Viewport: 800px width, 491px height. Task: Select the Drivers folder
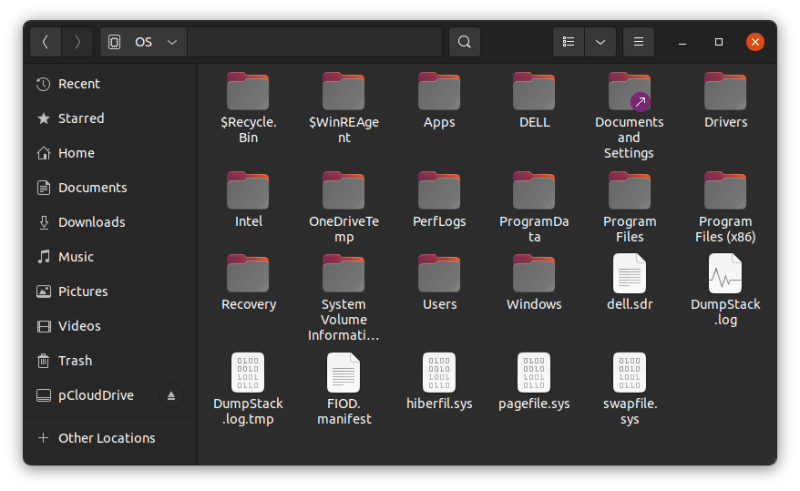point(725,101)
